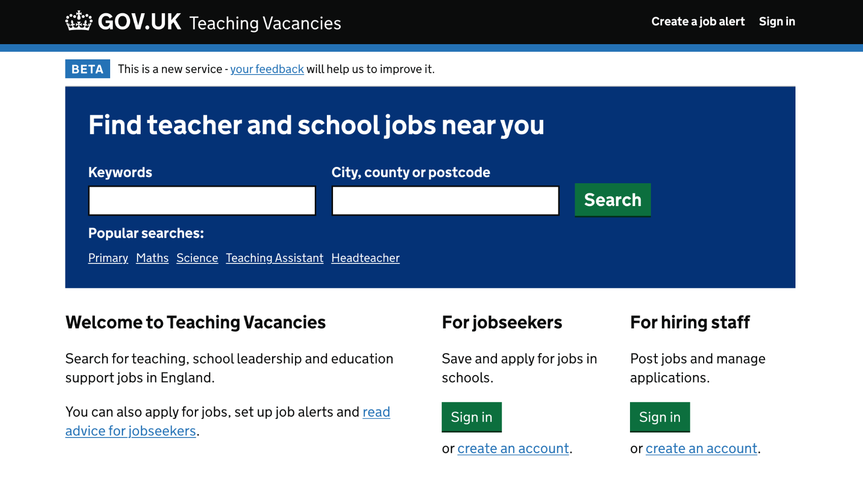Focus the City, county or postcode field

point(445,200)
